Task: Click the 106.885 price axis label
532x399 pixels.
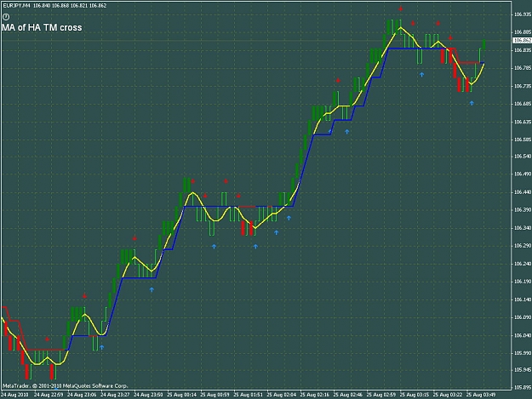Action: [x=523, y=32]
